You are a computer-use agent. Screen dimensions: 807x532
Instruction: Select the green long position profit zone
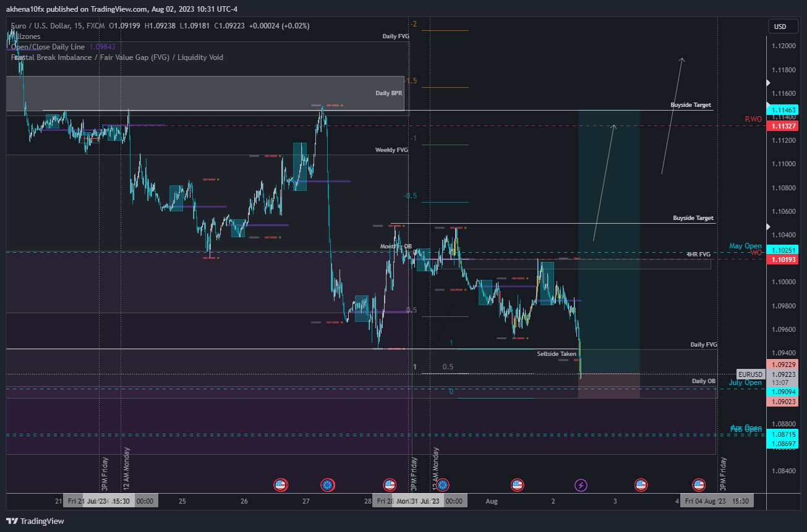click(x=609, y=242)
